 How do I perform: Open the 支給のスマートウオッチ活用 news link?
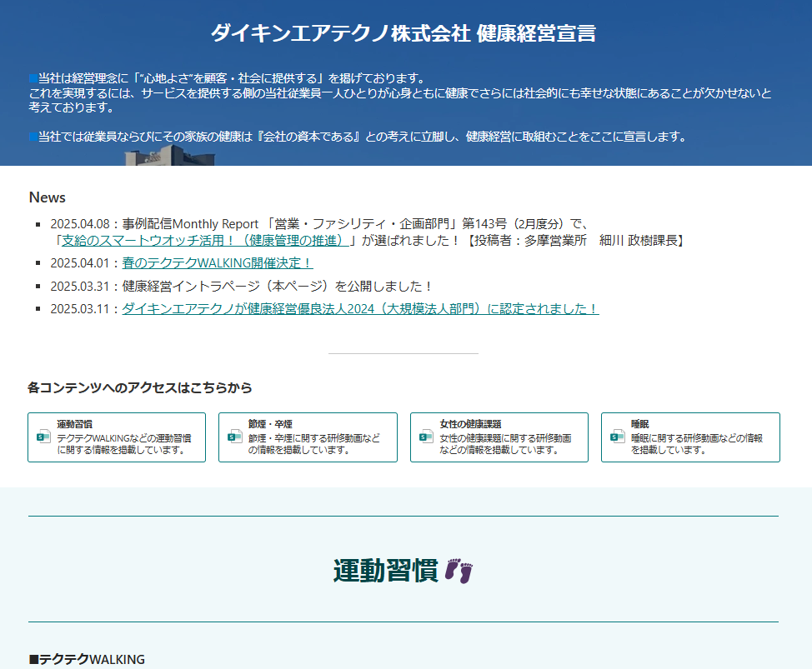pyautogui.click(x=205, y=241)
